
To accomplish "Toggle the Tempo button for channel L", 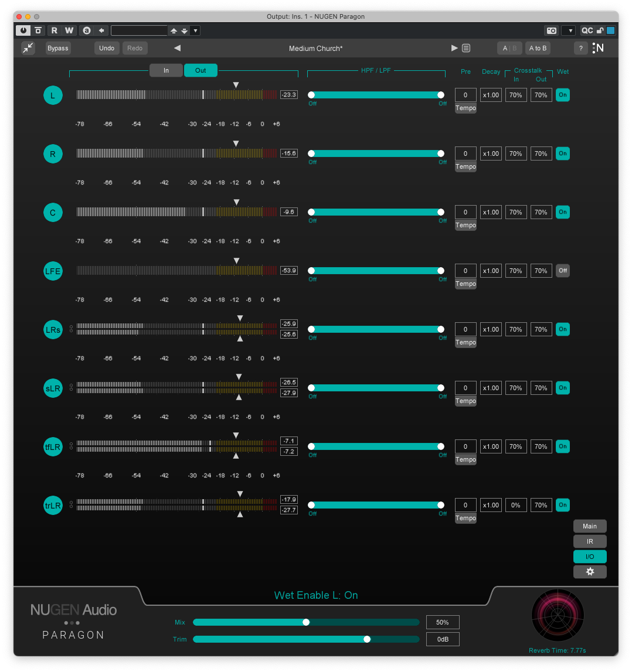I will pos(465,108).
